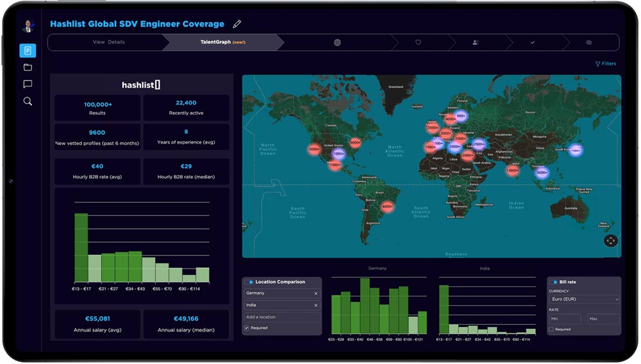This screenshot has height=364, width=641.
Task: Click the 5000+ marker in central Europe
Action: point(445,133)
